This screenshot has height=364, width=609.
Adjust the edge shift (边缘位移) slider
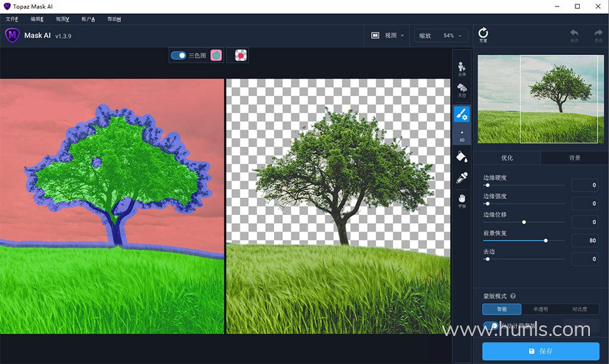click(524, 223)
